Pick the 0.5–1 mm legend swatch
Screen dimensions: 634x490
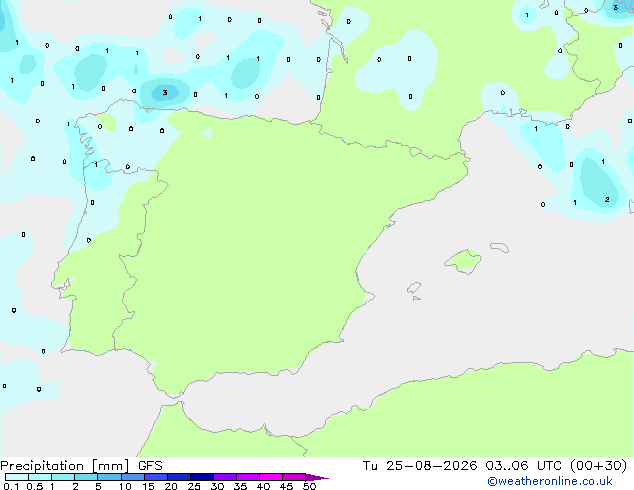[40, 477]
